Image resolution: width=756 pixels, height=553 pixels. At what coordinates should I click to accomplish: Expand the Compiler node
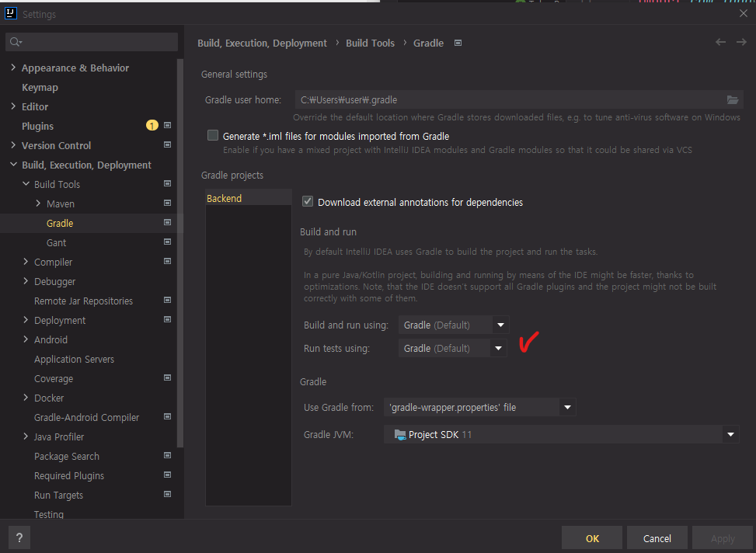26,261
